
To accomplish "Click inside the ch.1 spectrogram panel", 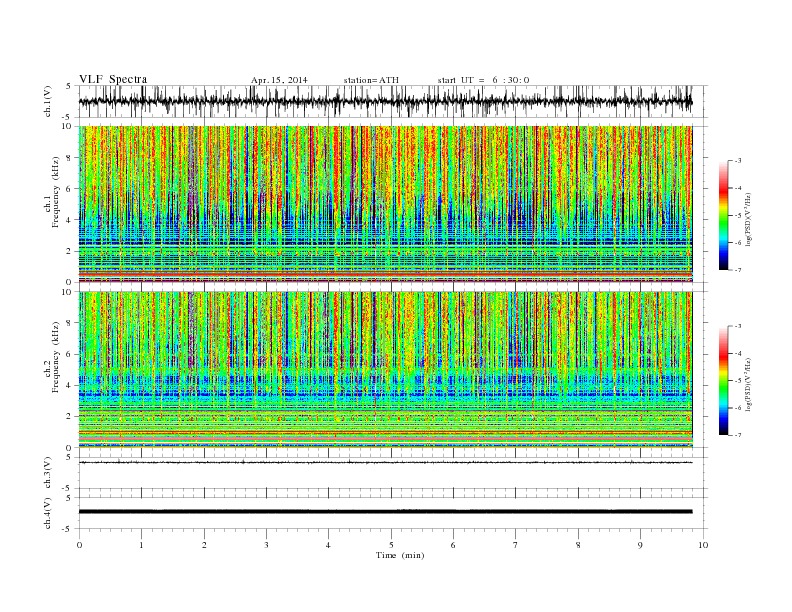I will click(385, 204).
